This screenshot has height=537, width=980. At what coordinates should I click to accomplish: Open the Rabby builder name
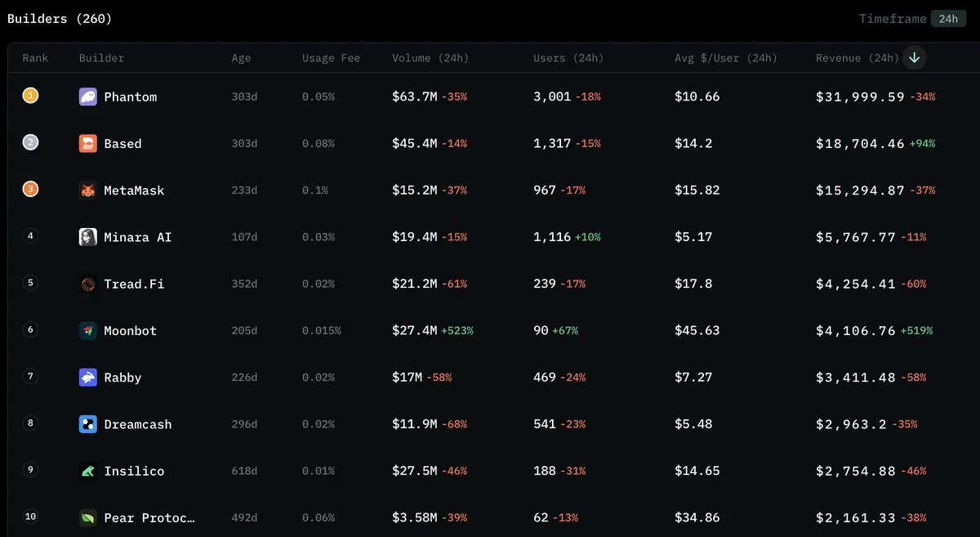pos(122,378)
